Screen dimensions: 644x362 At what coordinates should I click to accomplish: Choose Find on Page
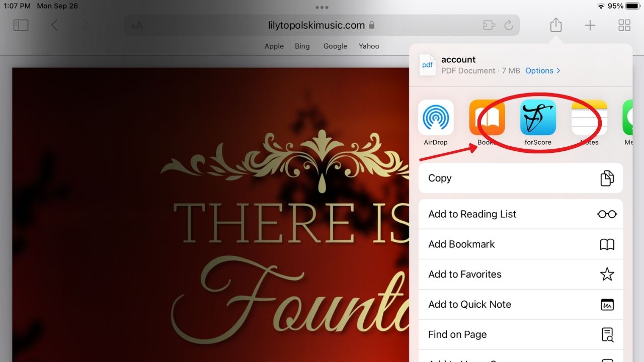click(x=521, y=335)
